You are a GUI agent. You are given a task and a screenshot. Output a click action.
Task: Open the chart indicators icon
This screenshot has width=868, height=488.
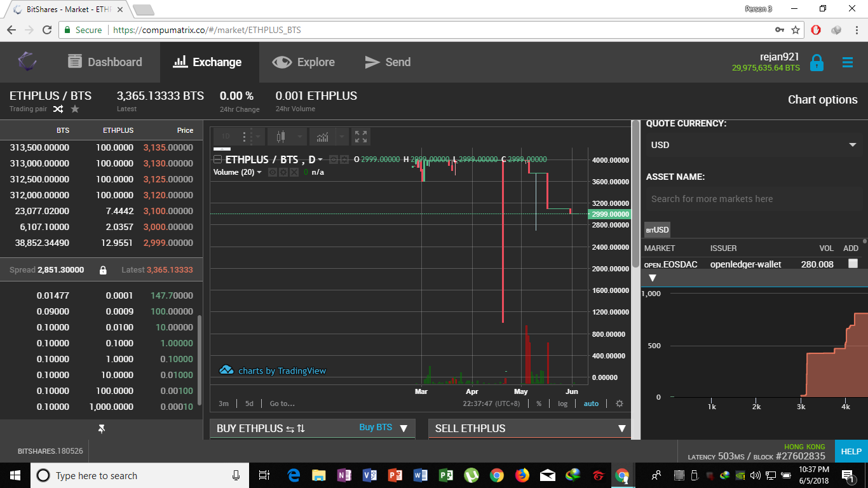tap(323, 137)
